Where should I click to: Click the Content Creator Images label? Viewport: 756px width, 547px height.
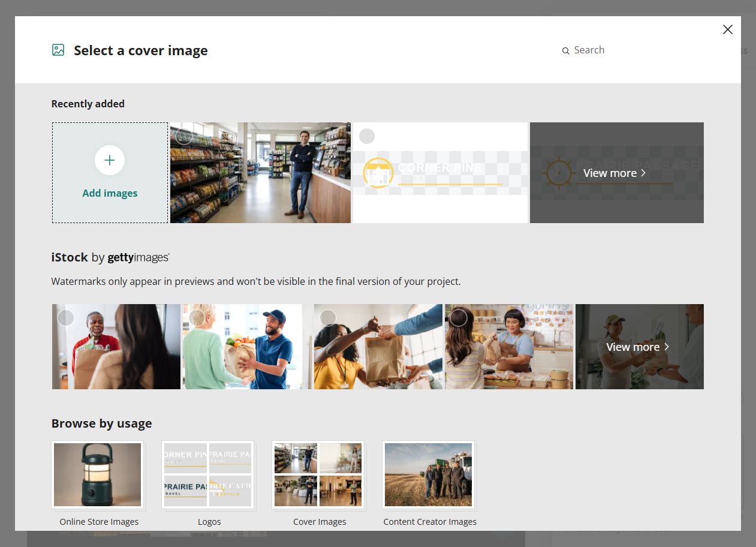click(430, 522)
